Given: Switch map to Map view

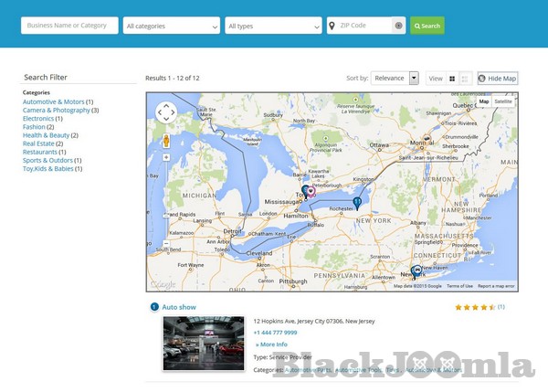Looking at the screenshot, I should (484, 101).
